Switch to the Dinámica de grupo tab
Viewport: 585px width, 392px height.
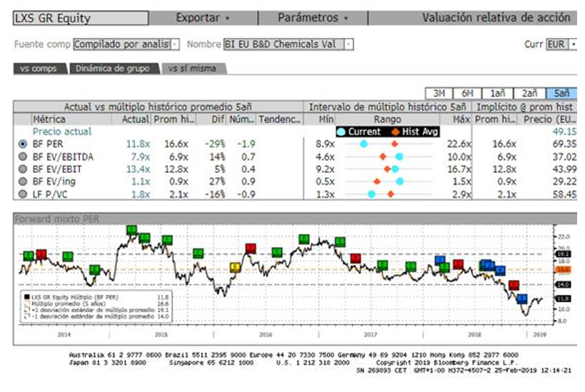pyautogui.click(x=113, y=69)
